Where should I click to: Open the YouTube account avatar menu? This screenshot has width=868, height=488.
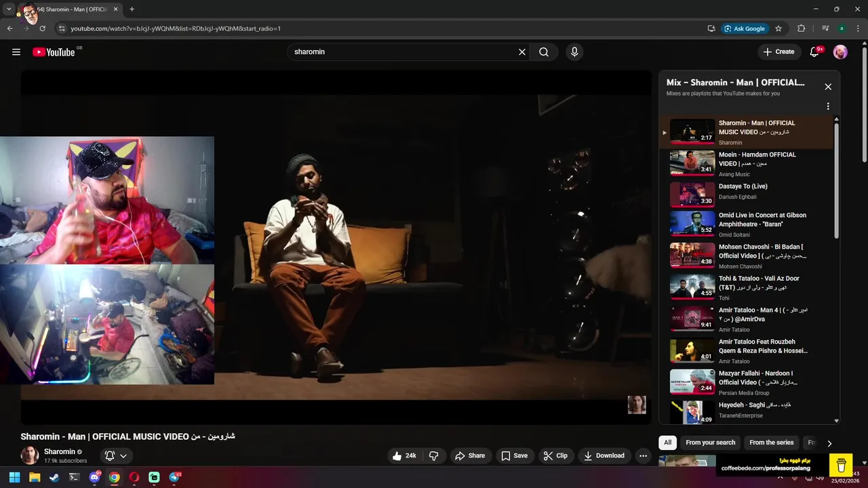coord(840,52)
